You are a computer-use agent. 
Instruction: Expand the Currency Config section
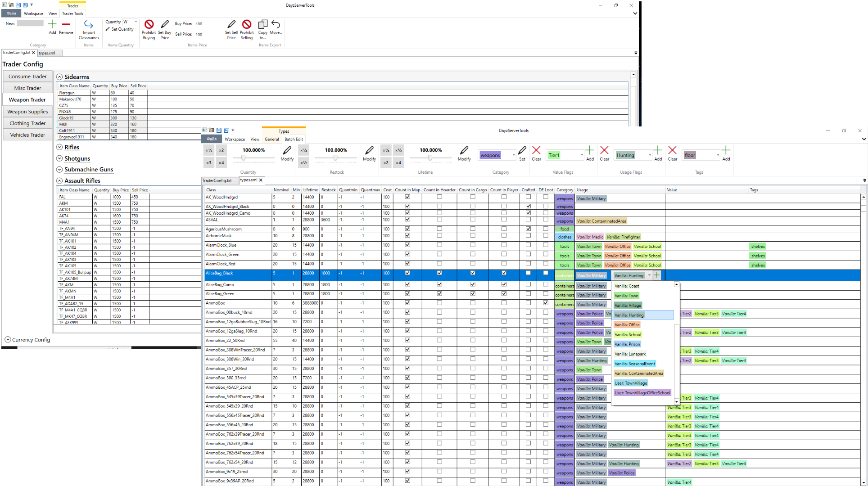click(8, 340)
